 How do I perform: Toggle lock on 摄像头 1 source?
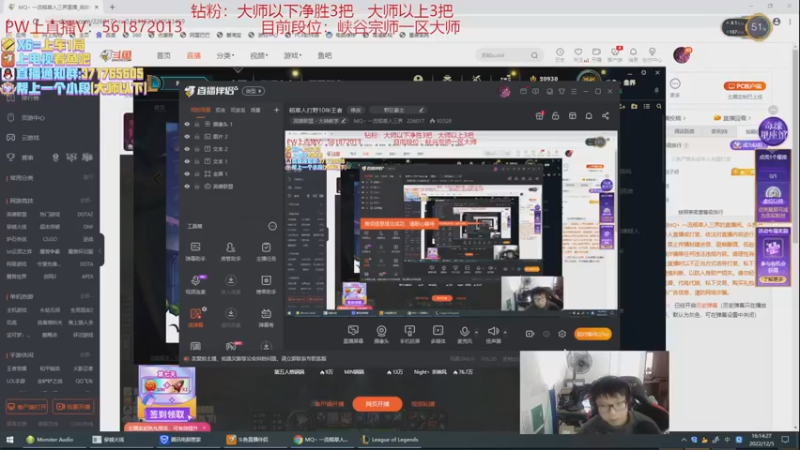click(197, 124)
